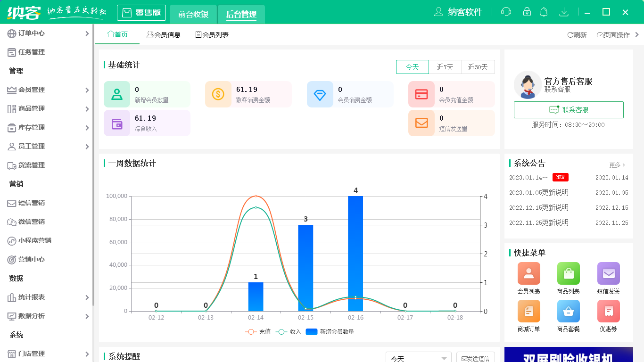打开系统提醒的今天下拉框
The image size is (644, 362).
[418, 358]
